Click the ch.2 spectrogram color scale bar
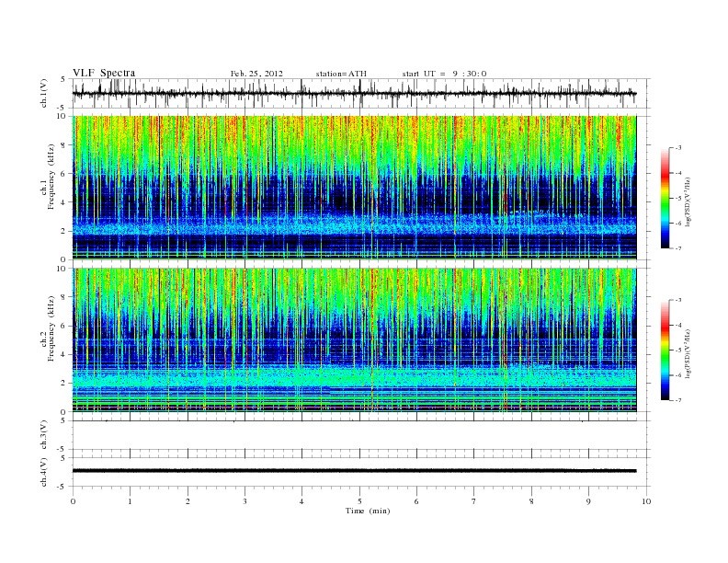The image size is (728, 563). [x=665, y=350]
